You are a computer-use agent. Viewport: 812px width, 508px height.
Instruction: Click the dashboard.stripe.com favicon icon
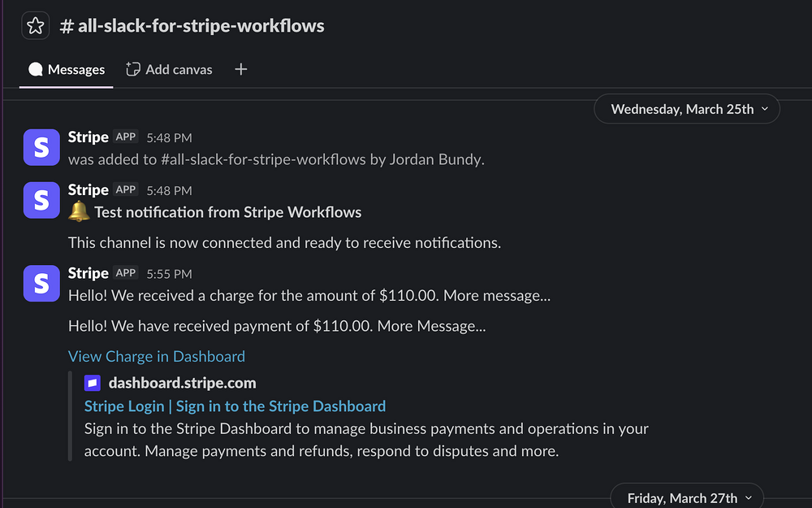93,383
